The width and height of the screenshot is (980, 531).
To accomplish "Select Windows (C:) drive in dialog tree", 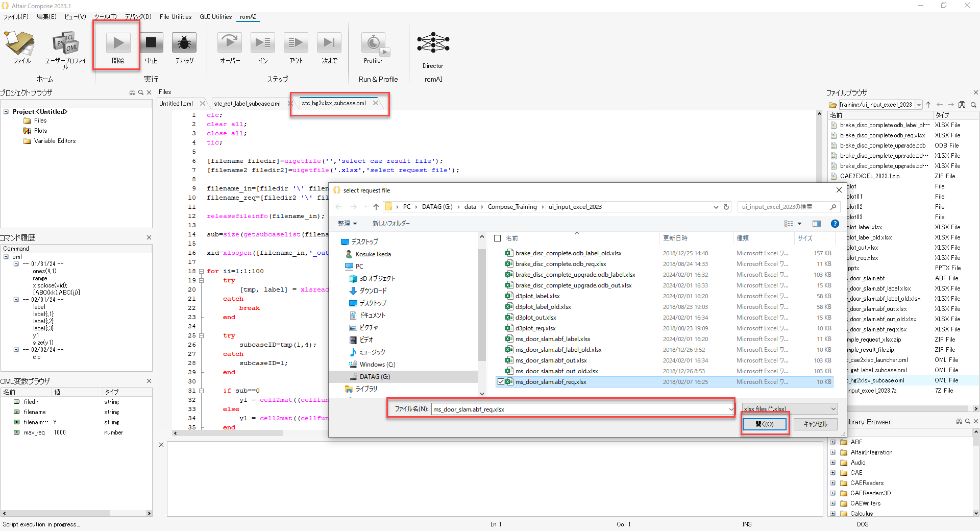I will tap(377, 364).
